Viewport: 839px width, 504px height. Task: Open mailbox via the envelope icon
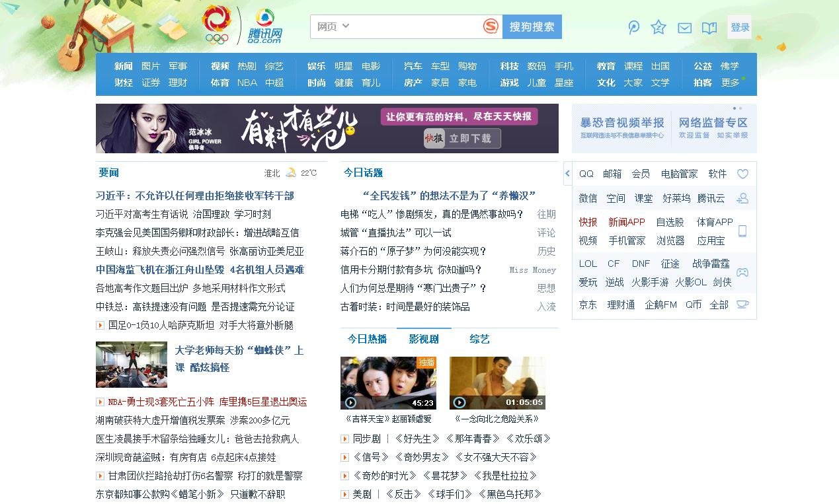pos(684,28)
